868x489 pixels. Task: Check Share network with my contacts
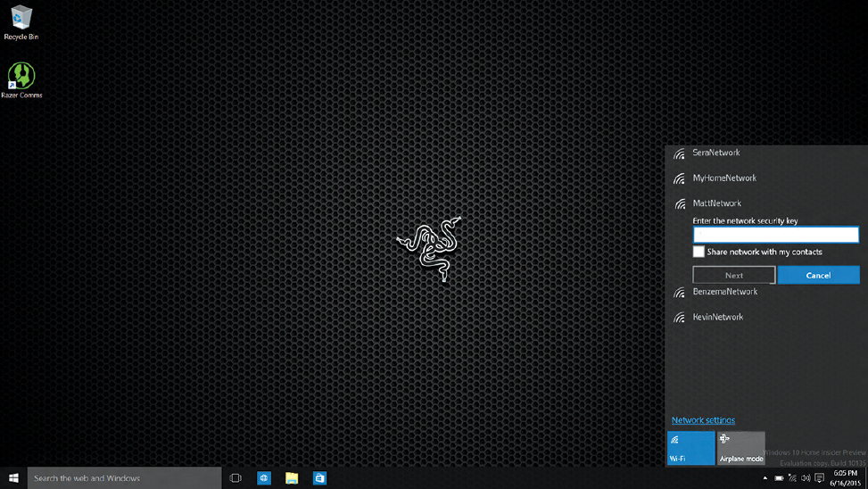coord(699,252)
